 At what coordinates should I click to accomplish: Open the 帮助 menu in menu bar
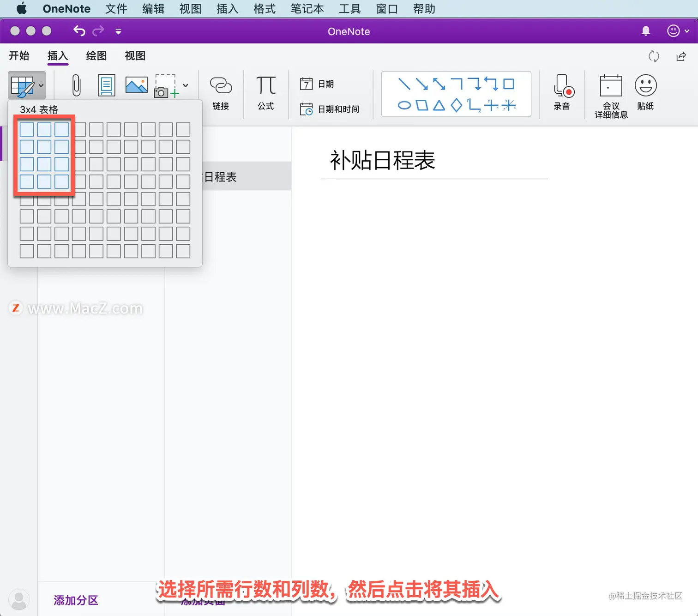(x=424, y=9)
